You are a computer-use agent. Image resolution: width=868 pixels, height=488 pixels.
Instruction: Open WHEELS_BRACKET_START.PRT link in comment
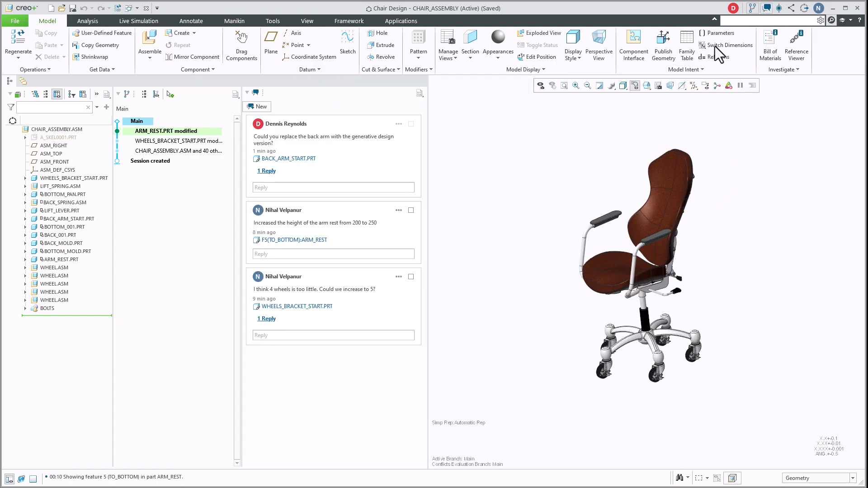coord(297,306)
